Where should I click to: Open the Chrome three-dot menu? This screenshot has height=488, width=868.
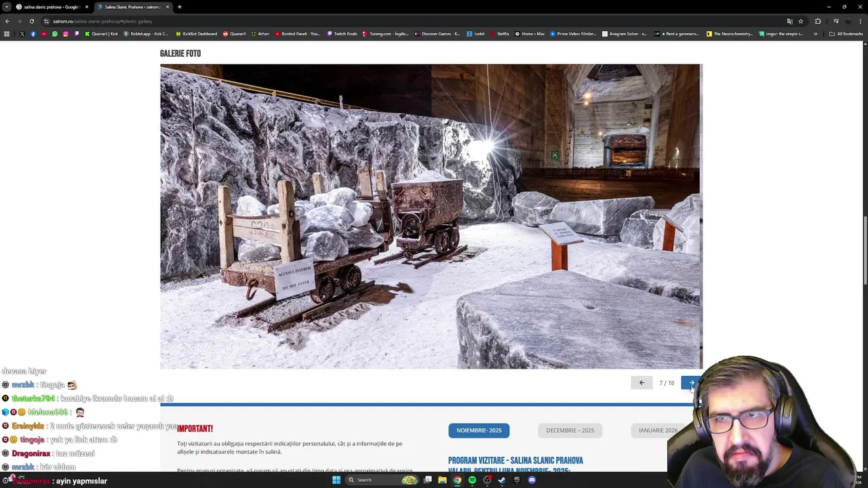tap(861, 21)
